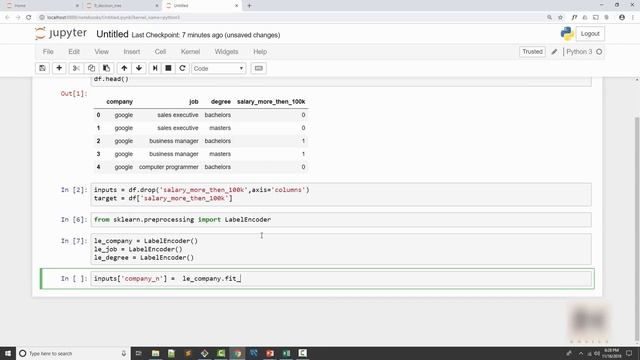
Task: Run the current cell icon
Action: click(155, 68)
